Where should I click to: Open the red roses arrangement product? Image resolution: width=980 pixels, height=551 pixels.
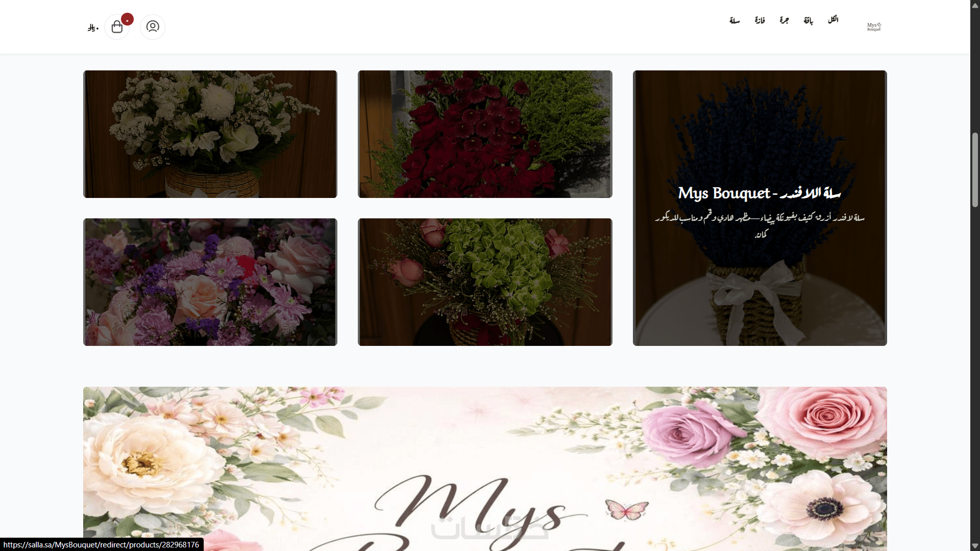(x=485, y=134)
